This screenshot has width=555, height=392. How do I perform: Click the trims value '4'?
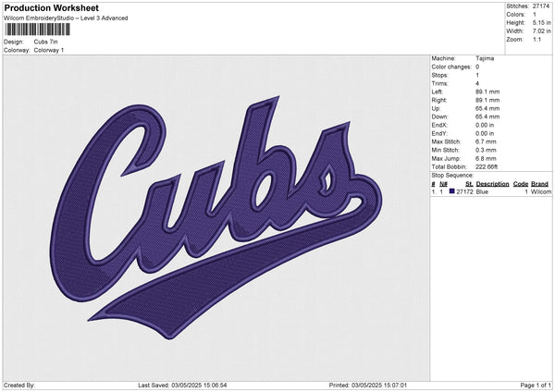(x=477, y=83)
